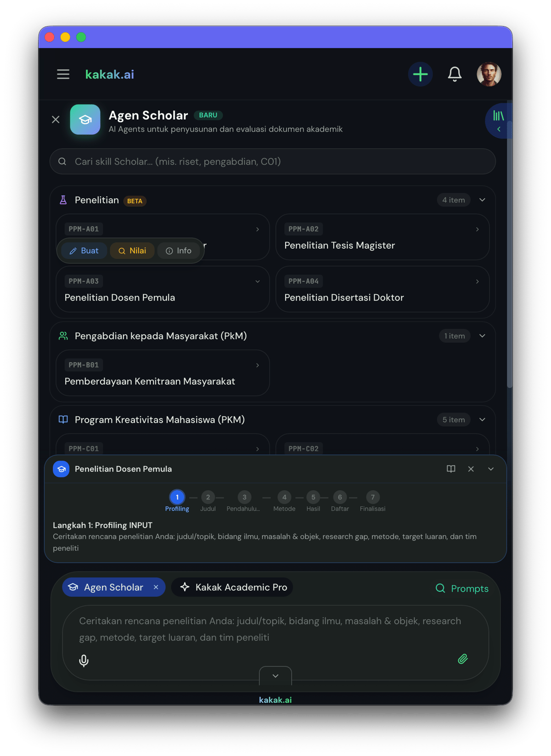The width and height of the screenshot is (551, 756).
Task: Click the 4 item badge in Penelitian
Action: [x=454, y=200]
